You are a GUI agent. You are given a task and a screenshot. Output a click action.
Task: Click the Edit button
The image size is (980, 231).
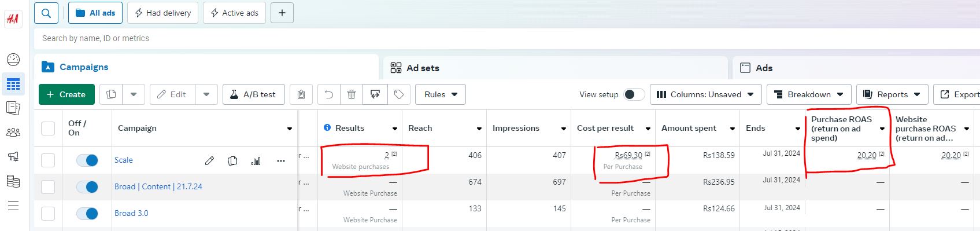coord(172,94)
